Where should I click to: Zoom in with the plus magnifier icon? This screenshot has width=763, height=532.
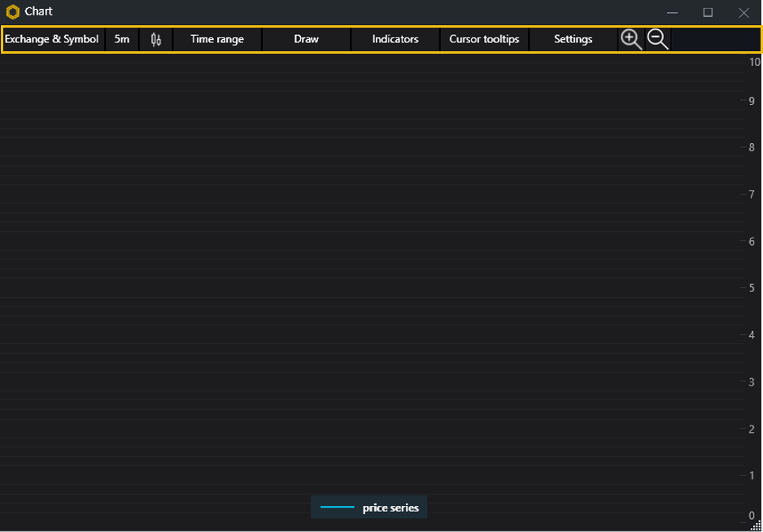pos(631,39)
